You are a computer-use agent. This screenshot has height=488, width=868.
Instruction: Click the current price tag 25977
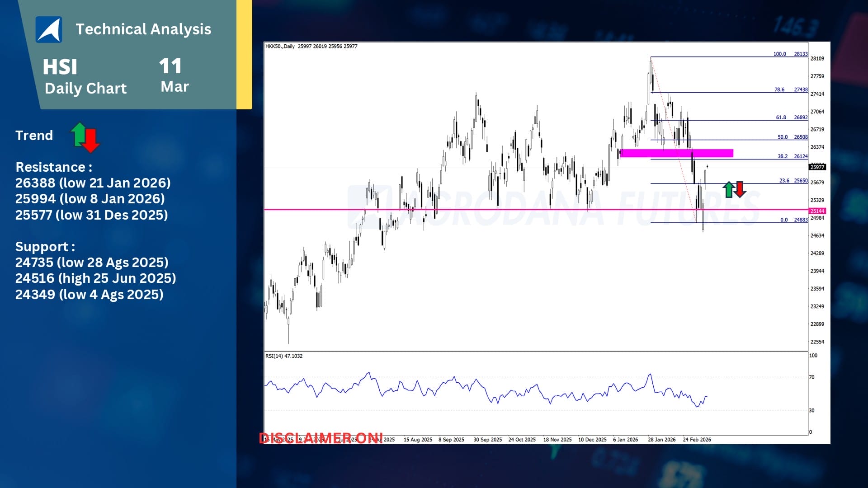817,167
